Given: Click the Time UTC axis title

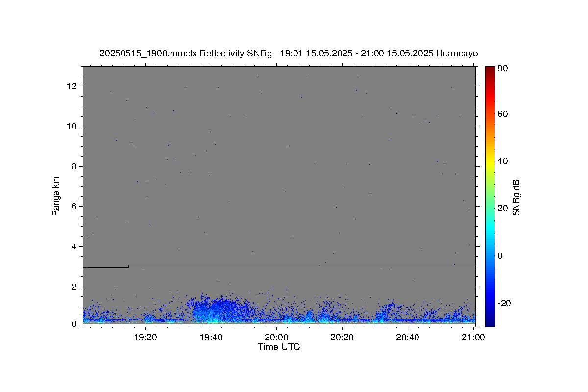Looking at the screenshot, I should pos(279,347).
